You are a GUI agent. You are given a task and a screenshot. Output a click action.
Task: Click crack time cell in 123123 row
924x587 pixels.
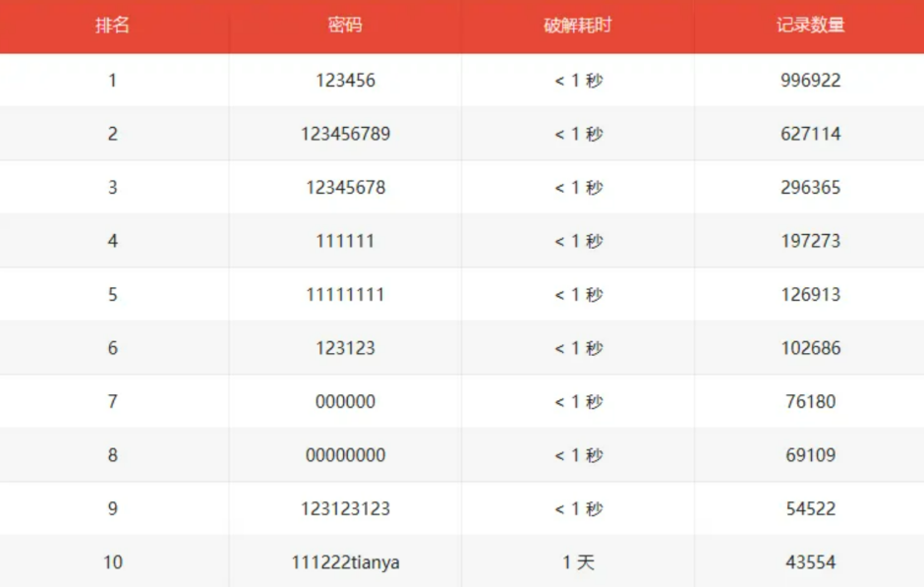[x=578, y=348]
